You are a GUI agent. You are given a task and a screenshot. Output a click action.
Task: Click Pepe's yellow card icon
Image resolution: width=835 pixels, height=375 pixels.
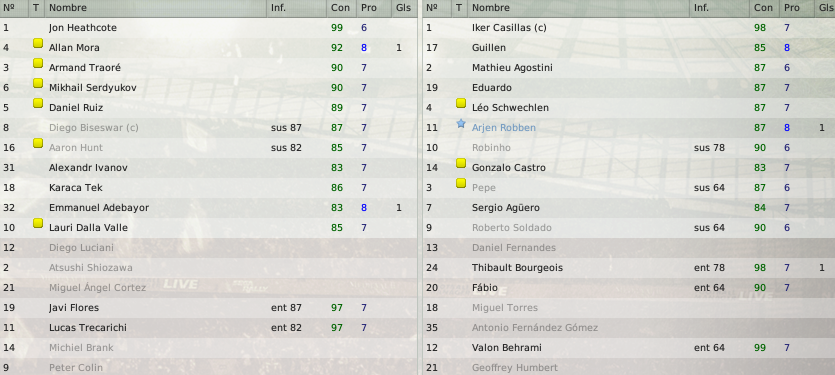coord(461,183)
